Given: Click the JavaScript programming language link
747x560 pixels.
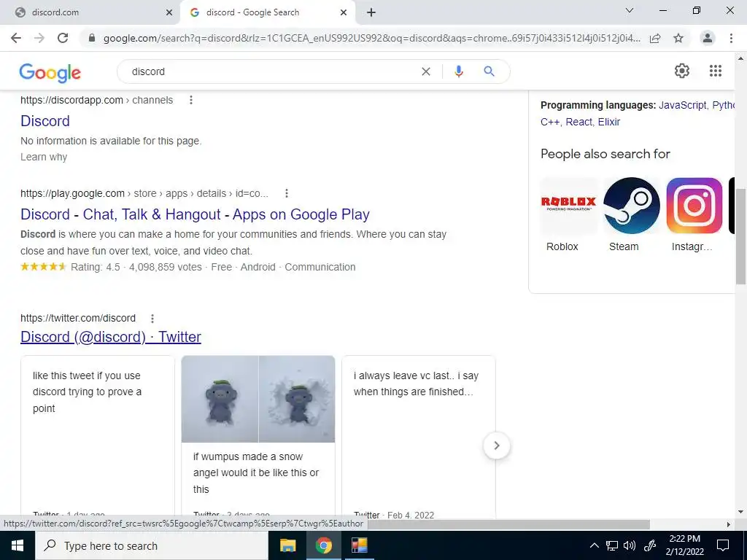Looking at the screenshot, I should coord(683,105).
